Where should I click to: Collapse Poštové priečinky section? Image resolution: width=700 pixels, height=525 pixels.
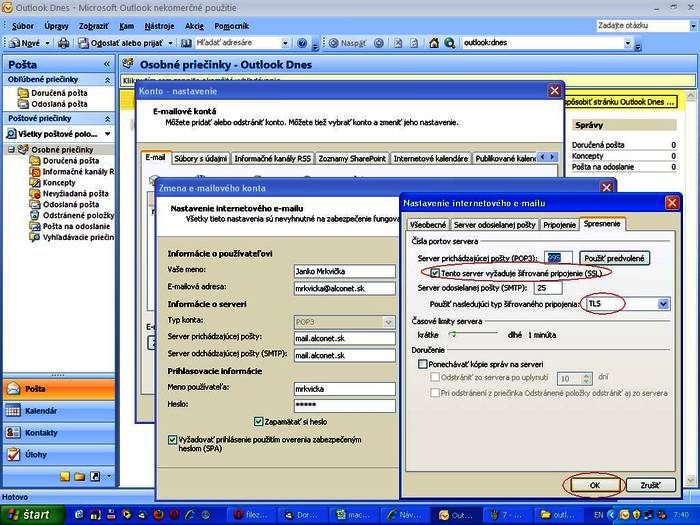click(108, 119)
